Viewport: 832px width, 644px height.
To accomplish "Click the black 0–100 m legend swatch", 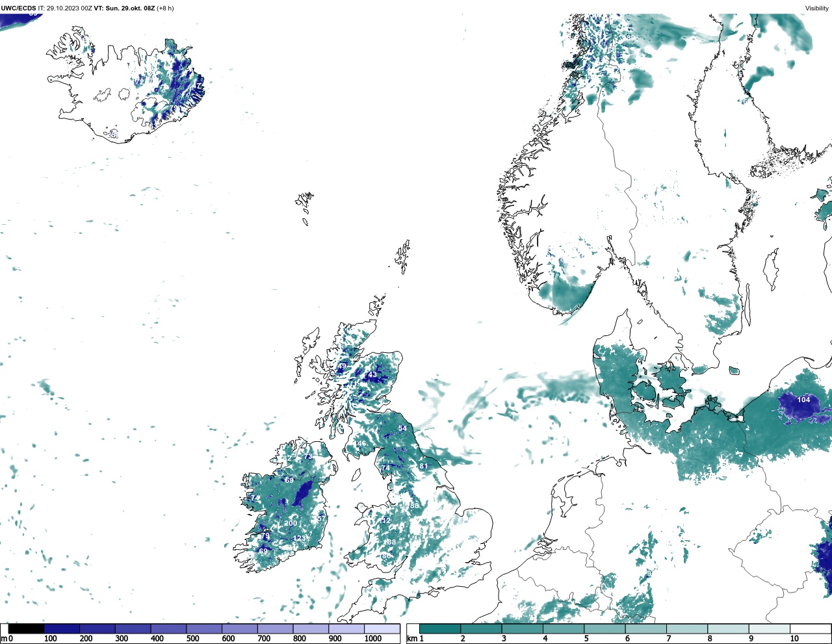I will [26, 629].
